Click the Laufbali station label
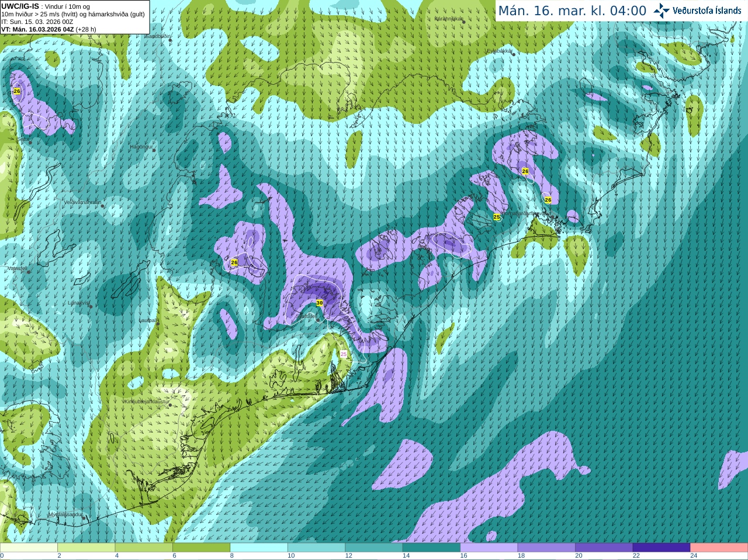 point(148,320)
